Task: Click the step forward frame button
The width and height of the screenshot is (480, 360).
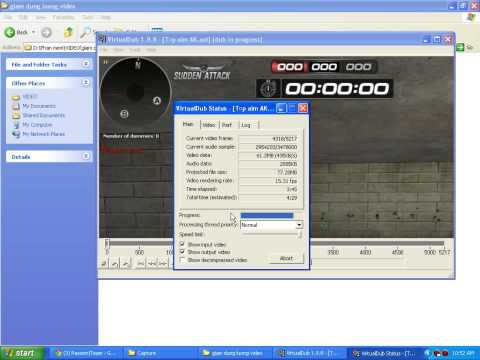Action: coord(163,264)
